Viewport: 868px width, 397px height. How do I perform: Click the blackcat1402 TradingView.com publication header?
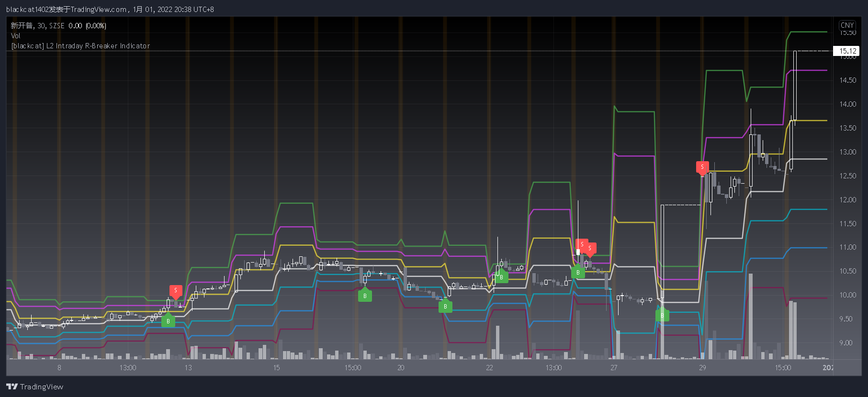pyautogui.click(x=110, y=9)
